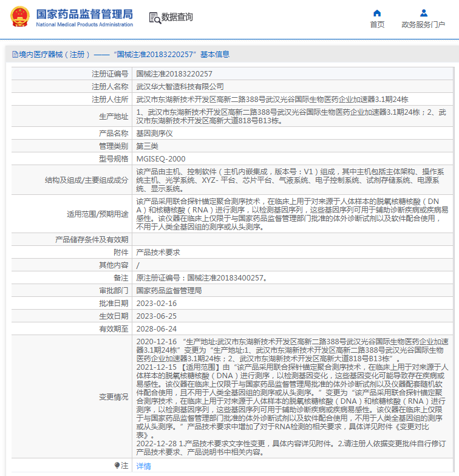The image size is (459, 476).
Task: Click the 注册证编号 label cell
Action: coord(72,74)
